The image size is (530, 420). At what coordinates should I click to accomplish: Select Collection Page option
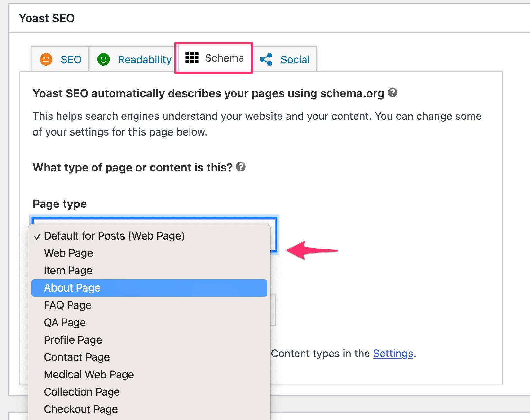pyautogui.click(x=149, y=392)
